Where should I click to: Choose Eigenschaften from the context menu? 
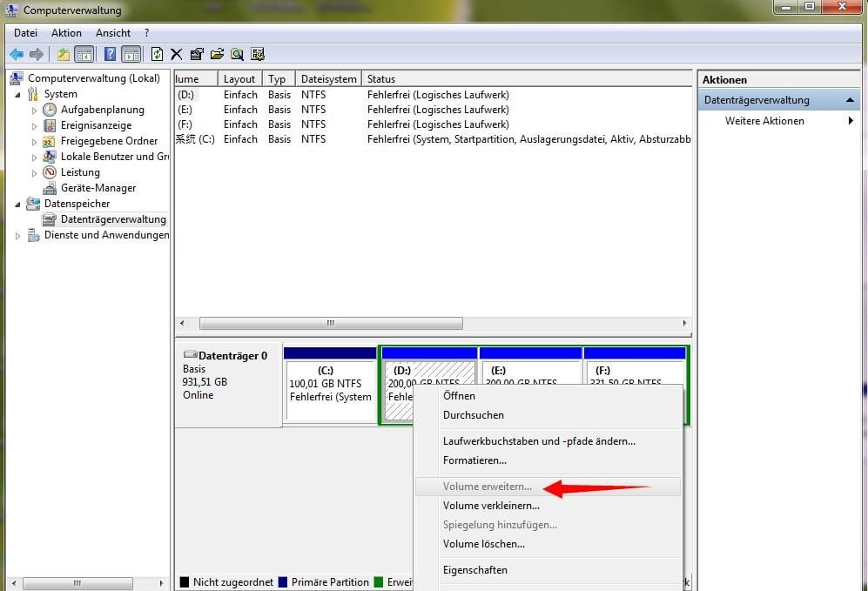tap(548, 570)
